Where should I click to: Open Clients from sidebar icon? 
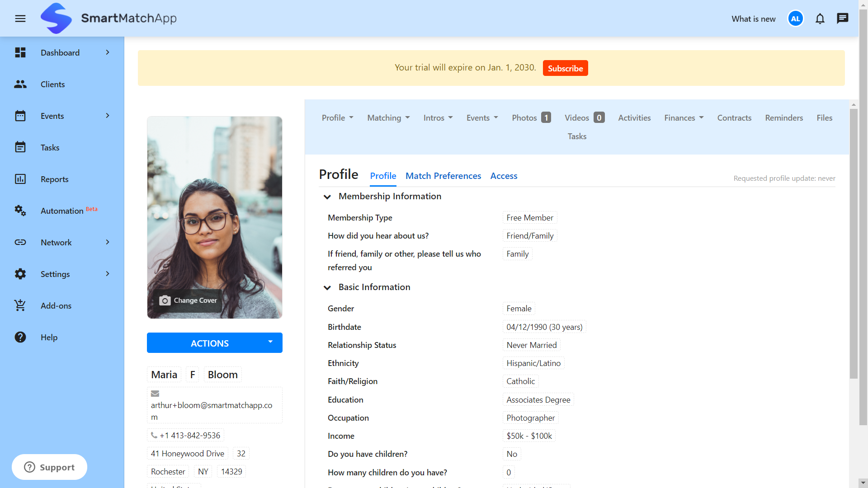click(20, 84)
